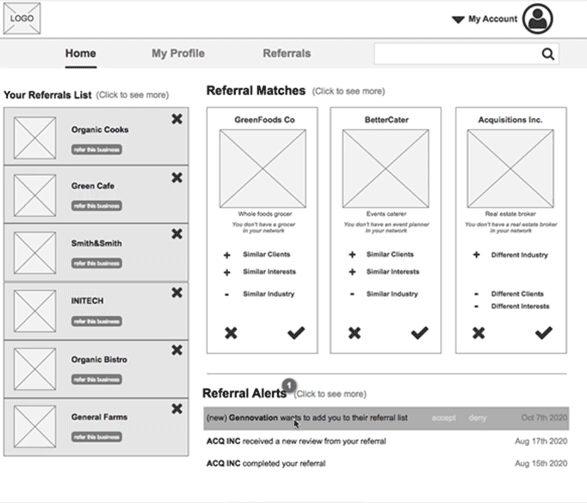Open the INITECH logo thumbnail
Viewport: 587px width, 503px height.
tap(35, 311)
